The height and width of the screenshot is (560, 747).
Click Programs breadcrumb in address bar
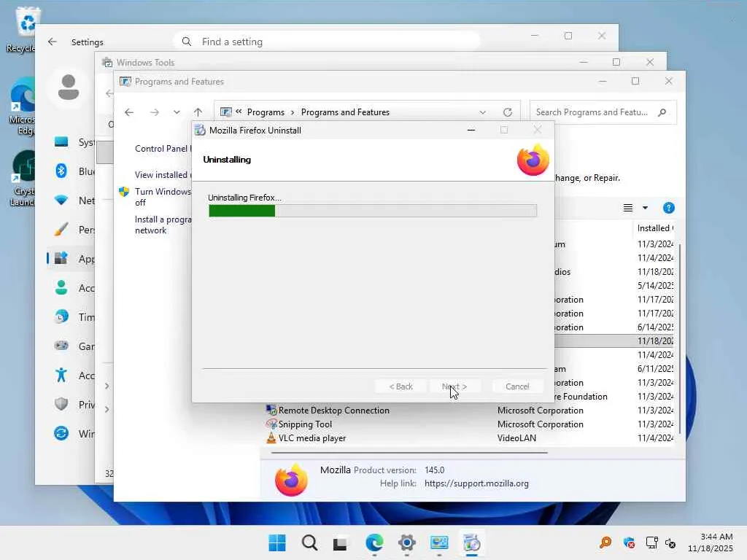click(266, 112)
